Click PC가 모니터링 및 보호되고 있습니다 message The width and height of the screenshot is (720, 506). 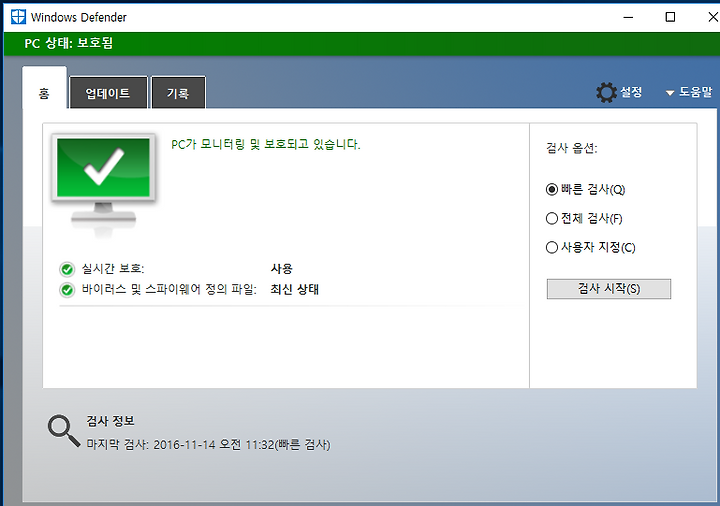[265, 145]
